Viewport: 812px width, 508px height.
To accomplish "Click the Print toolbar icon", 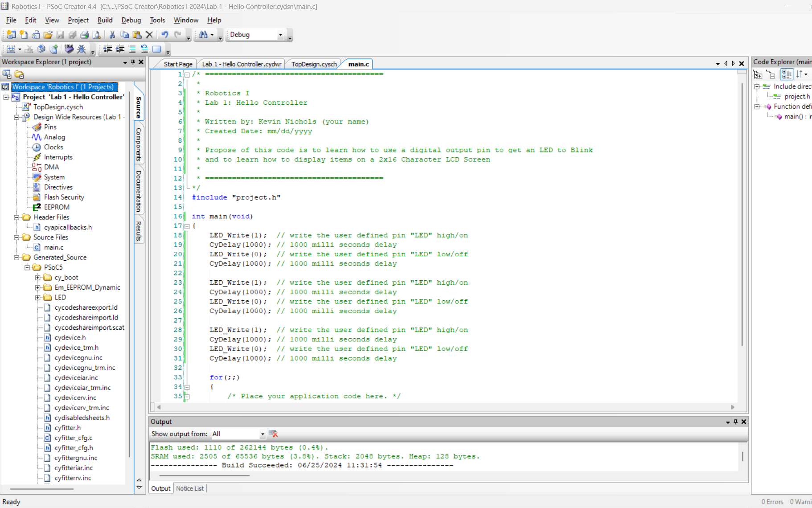I will pyautogui.click(x=84, y=35).
